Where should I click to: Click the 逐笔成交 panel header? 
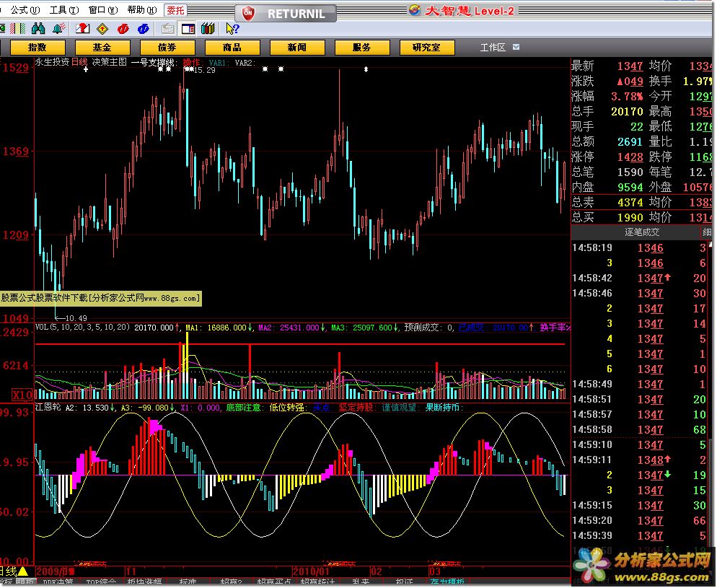click(x=641, y=232)
